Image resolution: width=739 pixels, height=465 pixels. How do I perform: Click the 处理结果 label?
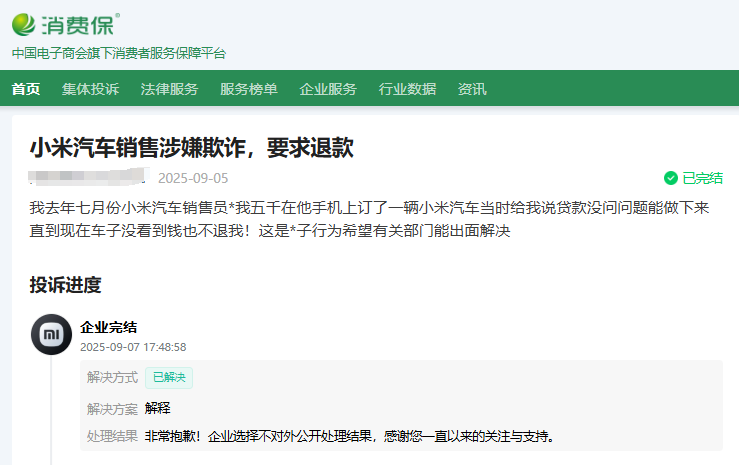[112, 436]
